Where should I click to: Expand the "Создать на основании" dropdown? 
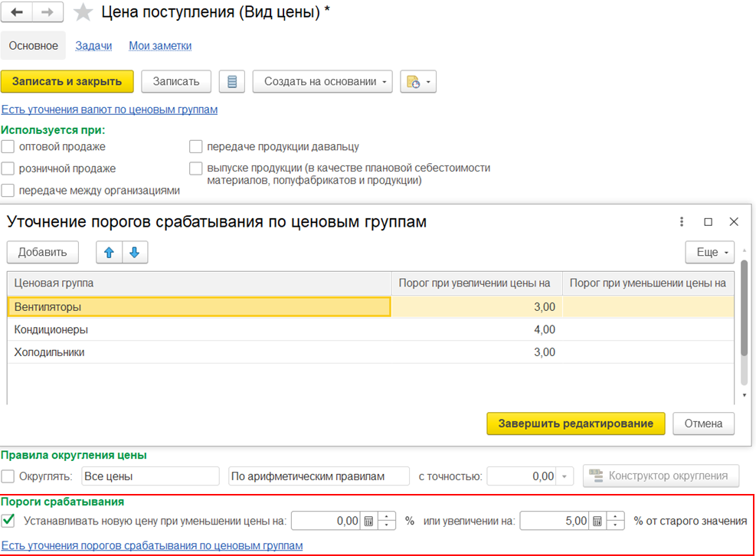[322, 82]
